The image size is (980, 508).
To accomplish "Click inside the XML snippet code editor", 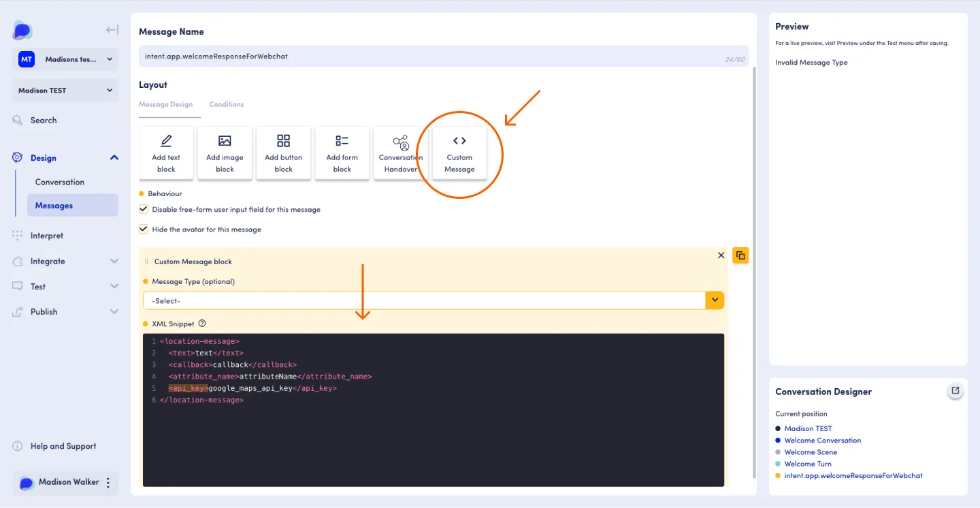I will point(434,410).
